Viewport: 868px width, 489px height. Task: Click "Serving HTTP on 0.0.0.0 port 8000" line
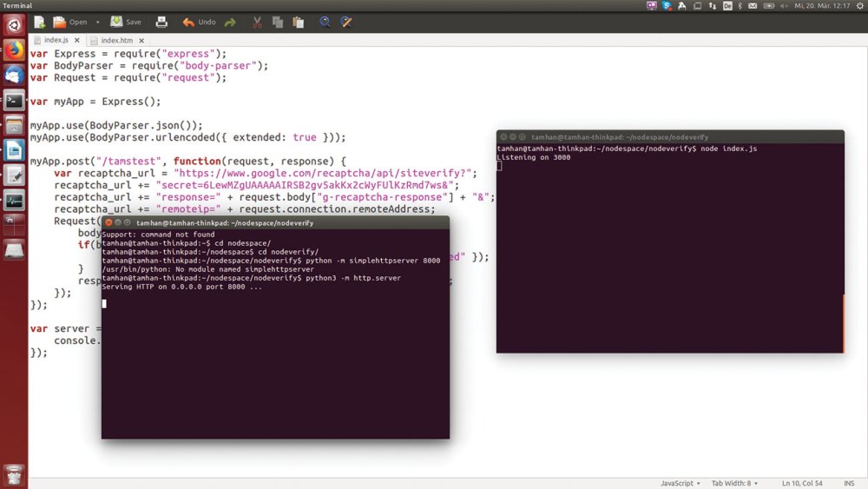pyautogui.click(x=182, y=287)
